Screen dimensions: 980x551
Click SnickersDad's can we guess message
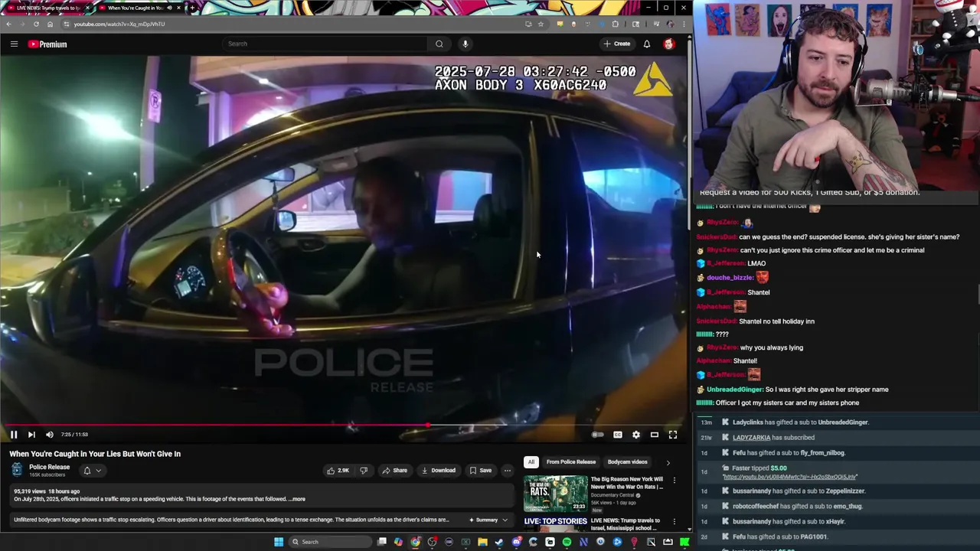tap(849, 237)
